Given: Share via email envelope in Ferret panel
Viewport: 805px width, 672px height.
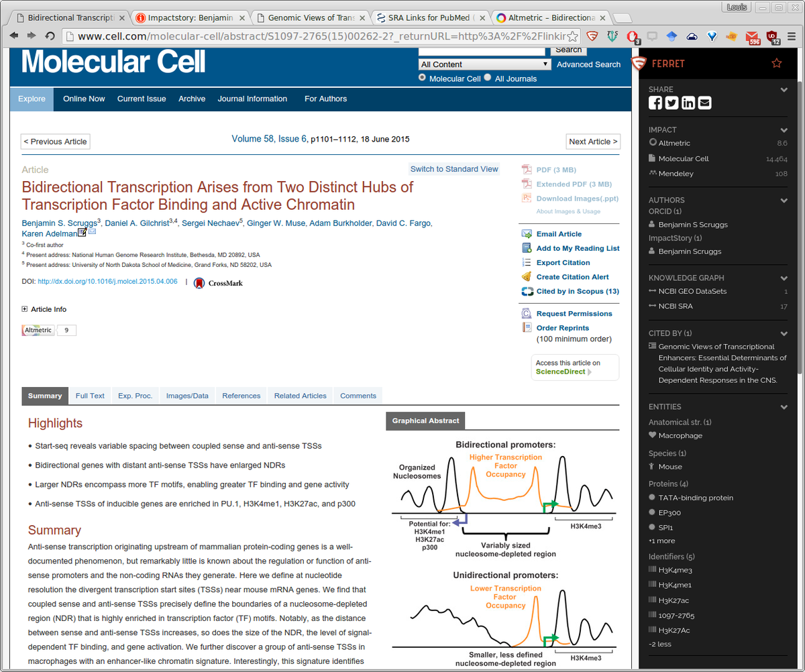Looking at the screenshot, I should [x=704, y=103].
